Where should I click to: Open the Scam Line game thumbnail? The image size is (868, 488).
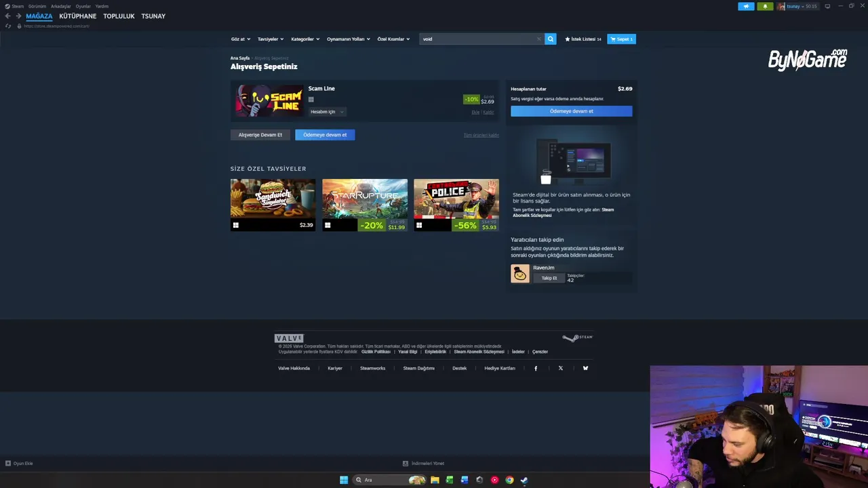click(x=269, y=101)
